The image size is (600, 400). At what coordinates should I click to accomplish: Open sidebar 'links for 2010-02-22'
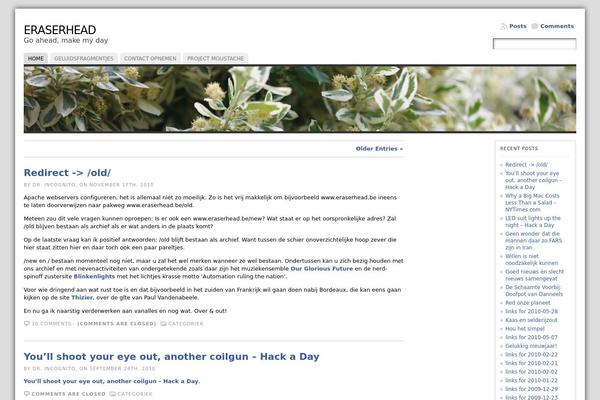[531, 354]
